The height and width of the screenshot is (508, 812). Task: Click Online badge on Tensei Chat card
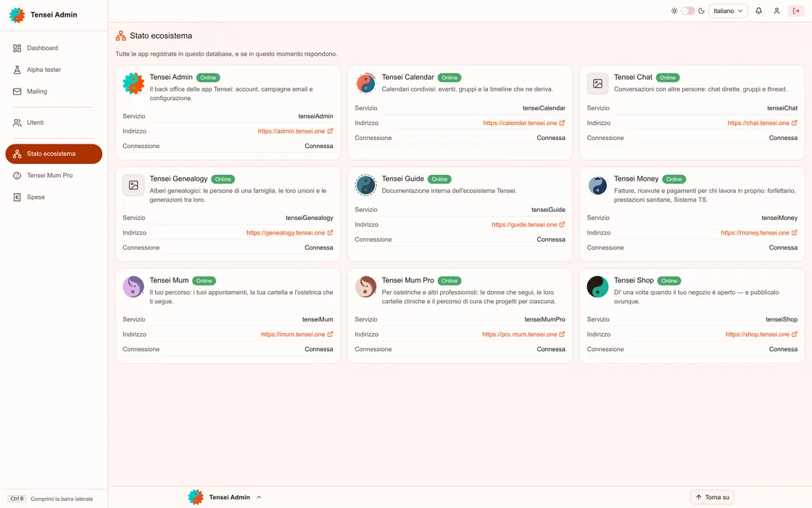(668, 78)
